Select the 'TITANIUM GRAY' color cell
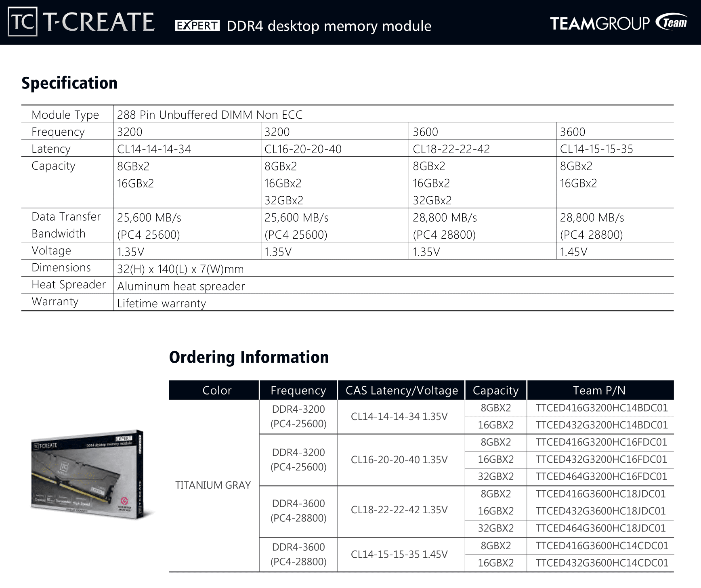701x588 pixels. [x=213, y=485]
